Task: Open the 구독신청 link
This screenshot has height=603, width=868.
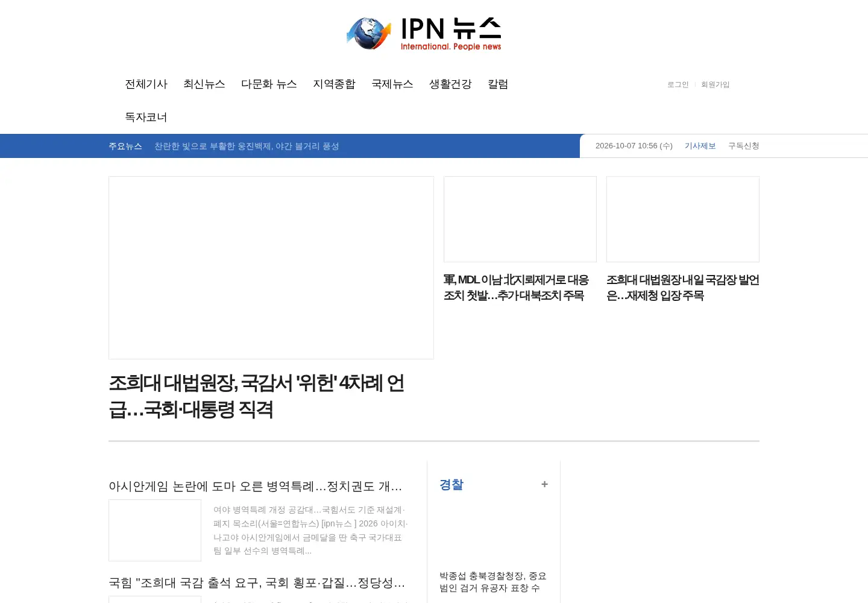Action: coord(743,146)
